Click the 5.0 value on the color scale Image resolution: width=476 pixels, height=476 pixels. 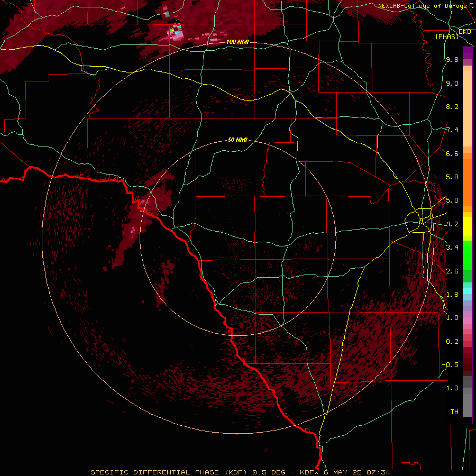(x=452, y=200)
